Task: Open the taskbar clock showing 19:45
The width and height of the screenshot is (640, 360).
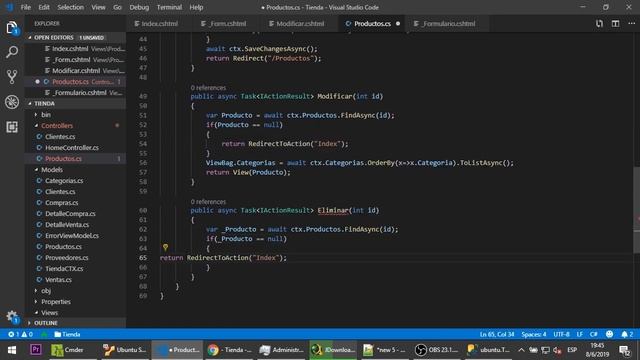Action: point(597,350)
